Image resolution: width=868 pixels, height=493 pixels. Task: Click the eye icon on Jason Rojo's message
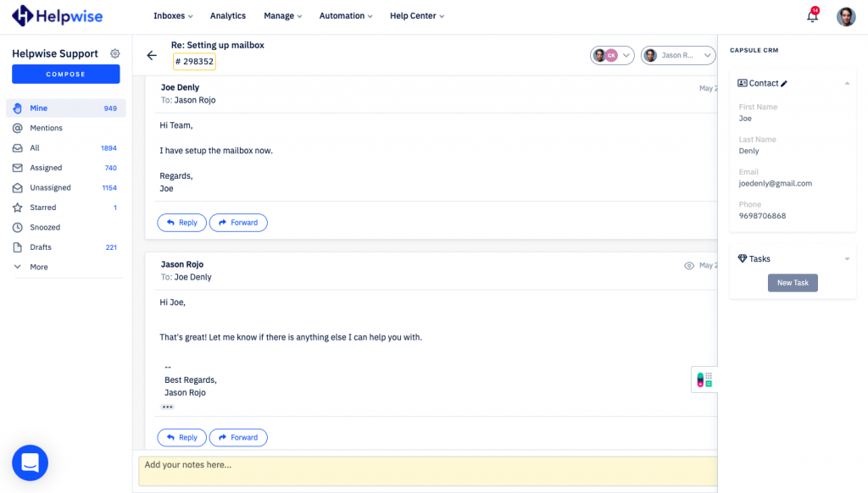click(x=689, y=265)
